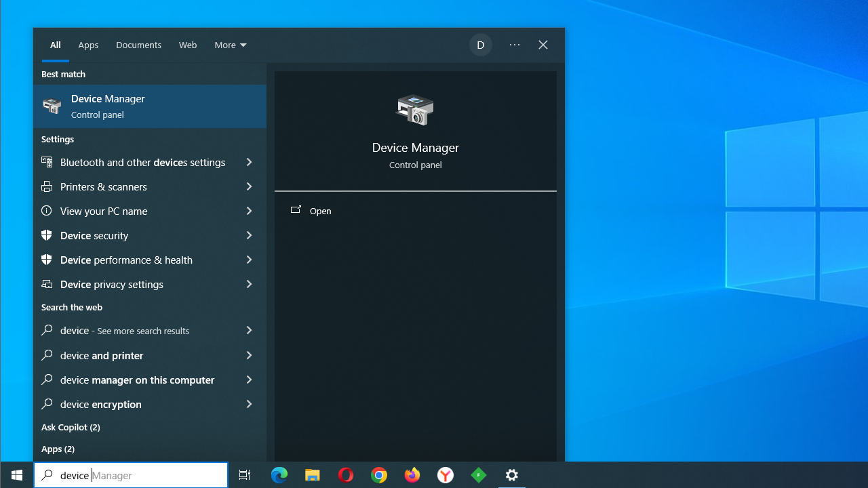Expand the Printers & scanners result arrow
The height and width of the screenshot is (488, 868).
tap(249, 186)
